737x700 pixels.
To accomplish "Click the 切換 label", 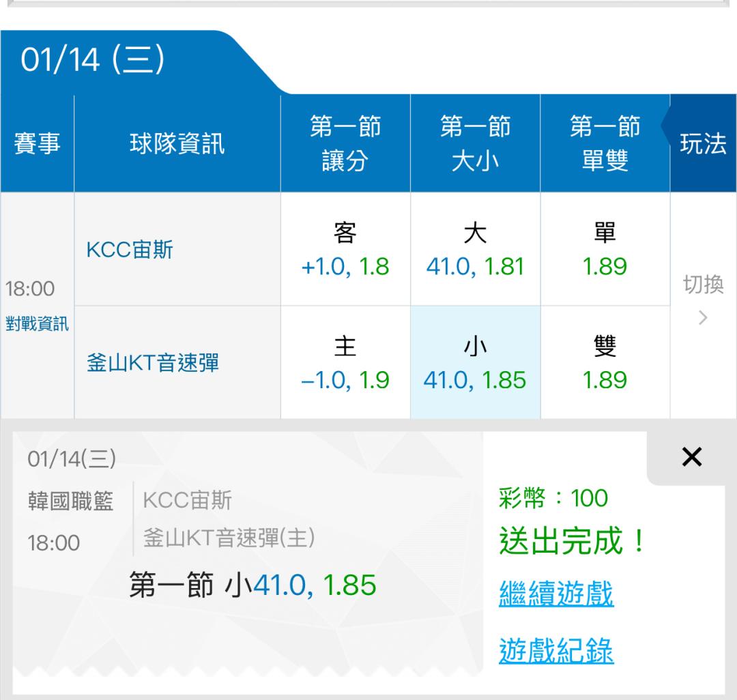I will click(x=703, y=285).
